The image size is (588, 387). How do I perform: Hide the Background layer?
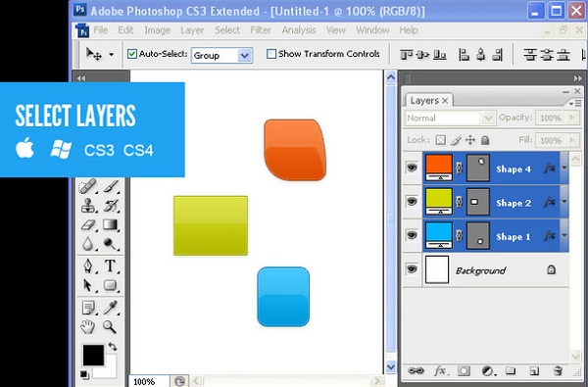(412, 269)
